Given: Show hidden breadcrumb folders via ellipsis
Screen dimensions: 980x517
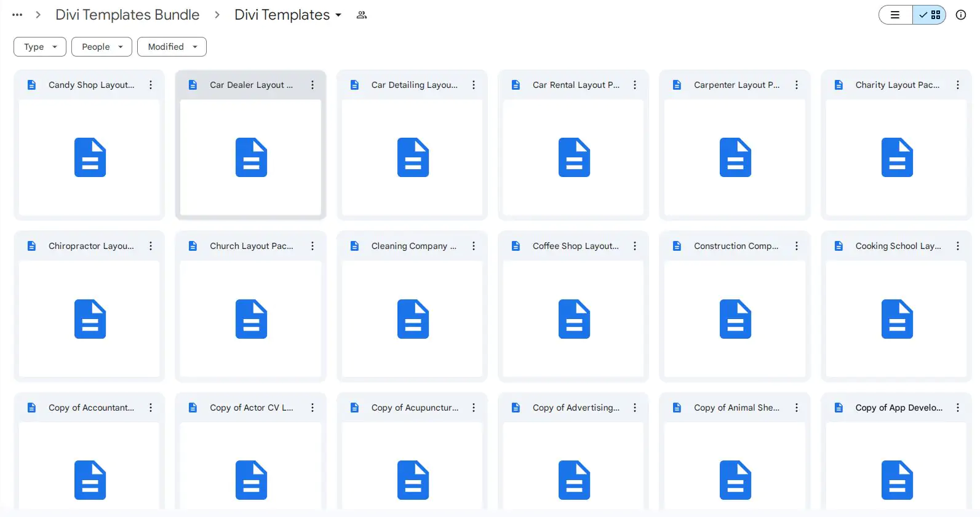Looking at the screenshot, I should tap(17, 15).
